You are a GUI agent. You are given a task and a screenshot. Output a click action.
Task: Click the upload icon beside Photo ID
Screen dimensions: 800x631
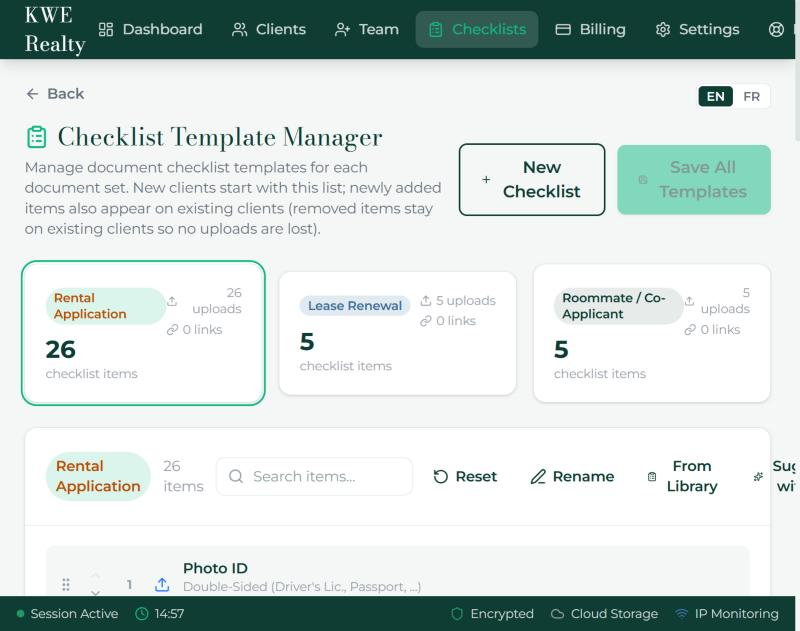pyautogui.click(x=162, y=585)
